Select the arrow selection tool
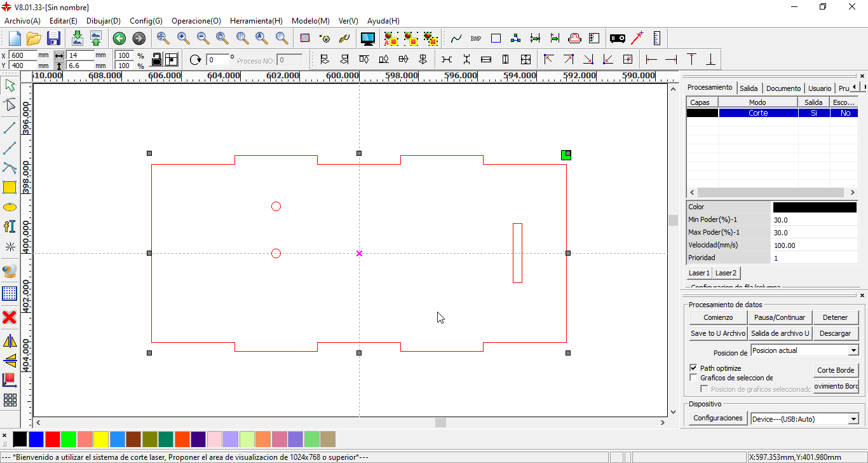 click(10, 86)
